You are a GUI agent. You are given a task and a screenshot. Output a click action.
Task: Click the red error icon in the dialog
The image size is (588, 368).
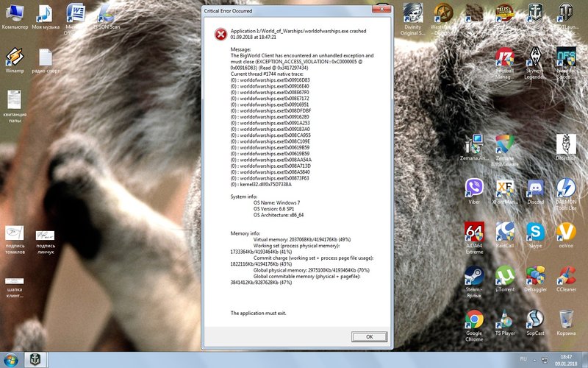(x=220, y=35)
